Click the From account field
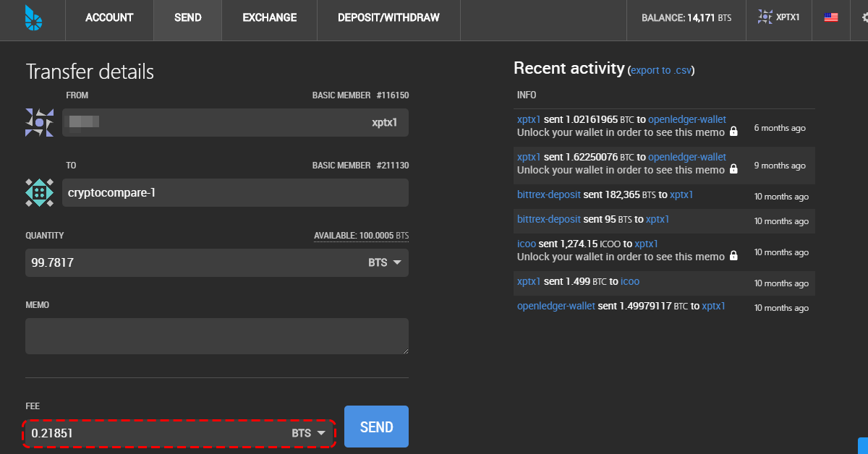Viewport: 868px width, 454px height. pos(235,123)
